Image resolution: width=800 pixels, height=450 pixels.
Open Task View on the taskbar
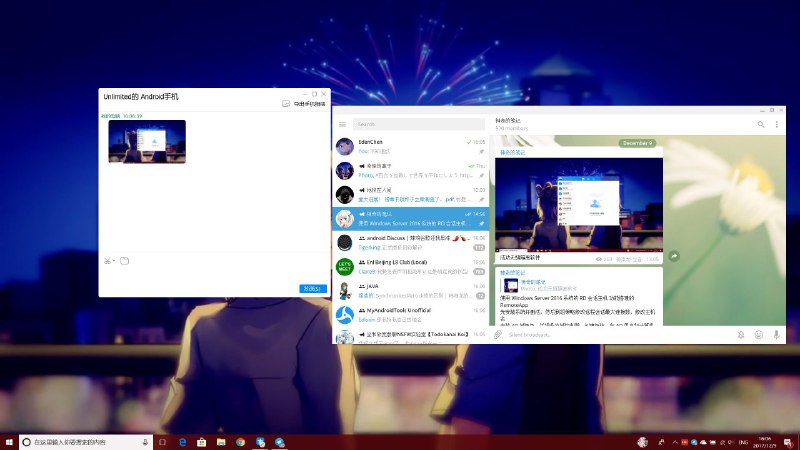[163, 442]
